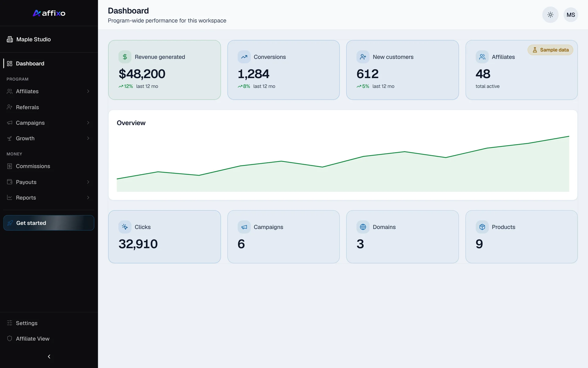This screenshot has height=368, width=588.
Task: Click the dollar icon on Revenue card
Action: (x=125, y=57)
